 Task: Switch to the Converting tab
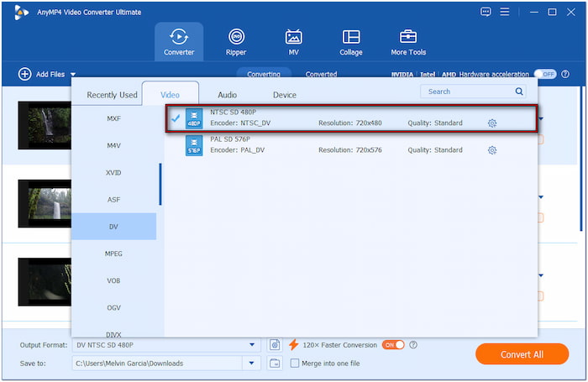click(x=264, y=74)
